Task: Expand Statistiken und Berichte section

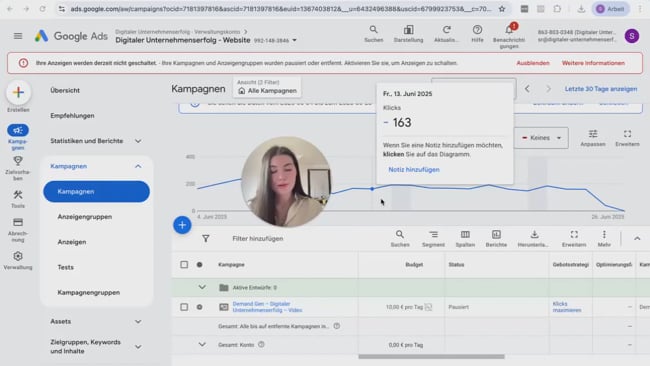Action: 138,141
